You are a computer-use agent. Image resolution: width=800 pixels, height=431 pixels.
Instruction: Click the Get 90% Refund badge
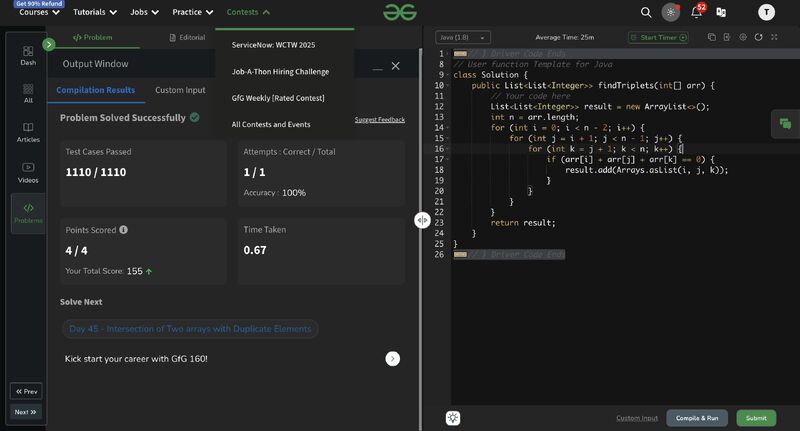coord(39,4)
